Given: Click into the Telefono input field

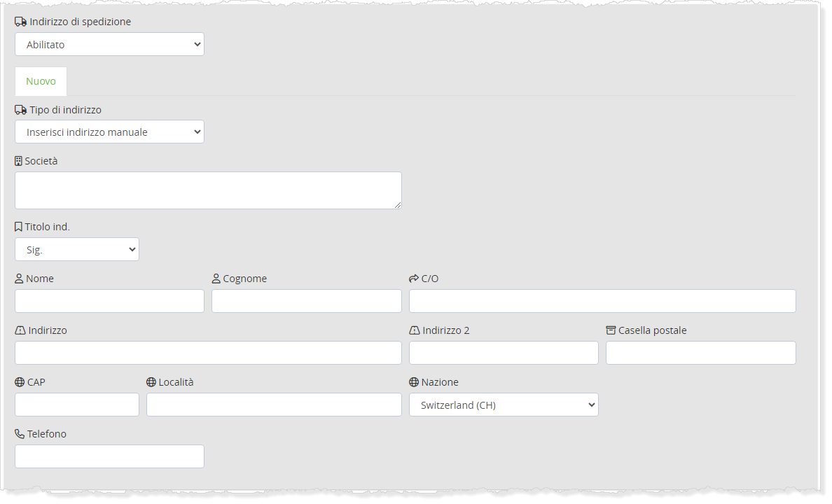Looking at the screenshot, I should tap(109, 456).
